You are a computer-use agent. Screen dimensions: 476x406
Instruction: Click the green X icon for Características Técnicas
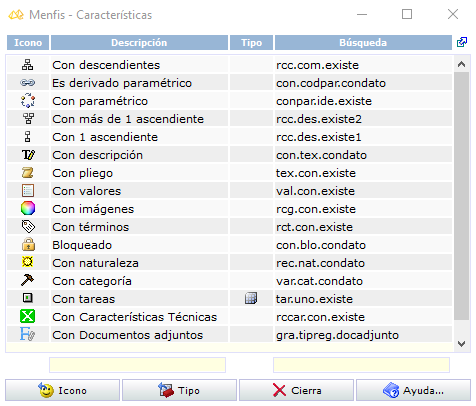[x=27, y=316]
